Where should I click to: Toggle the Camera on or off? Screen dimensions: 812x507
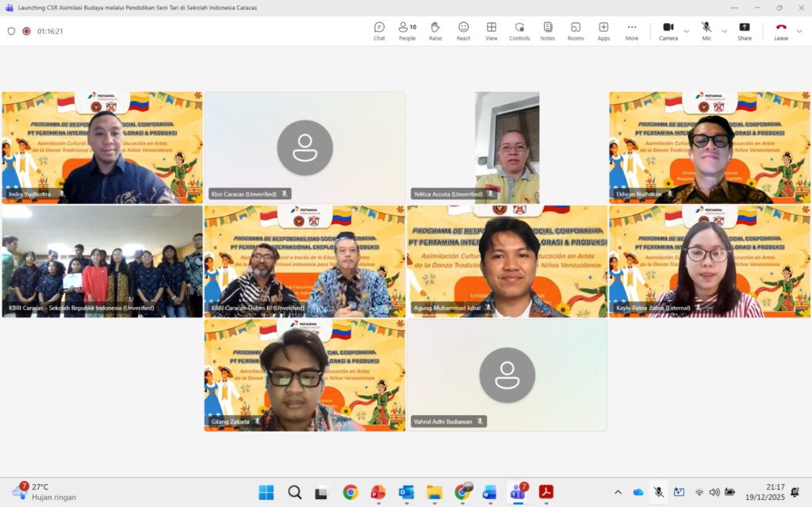click(x=668, y=31)
